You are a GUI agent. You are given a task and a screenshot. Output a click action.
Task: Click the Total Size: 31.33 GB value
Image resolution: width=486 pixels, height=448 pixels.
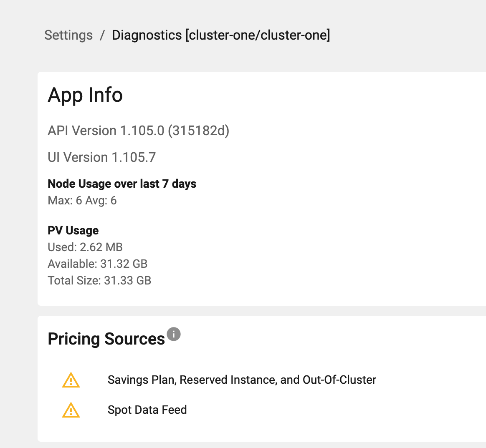[x=99, y=280]
